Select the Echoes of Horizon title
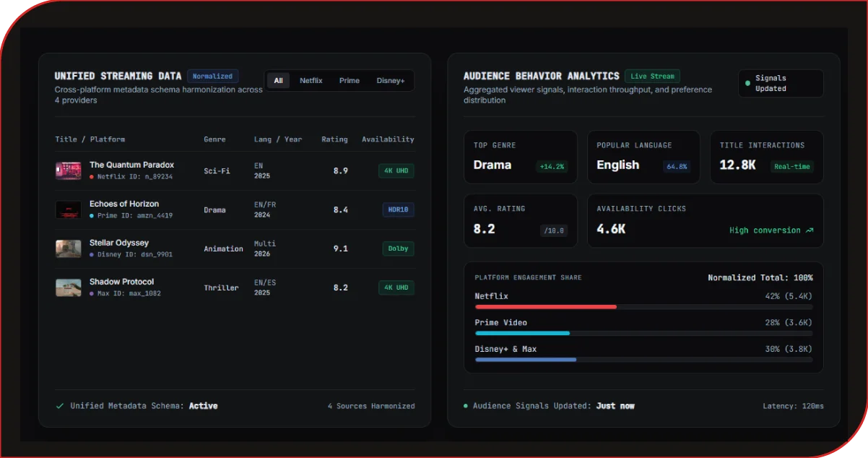 [x=124, y=204]
